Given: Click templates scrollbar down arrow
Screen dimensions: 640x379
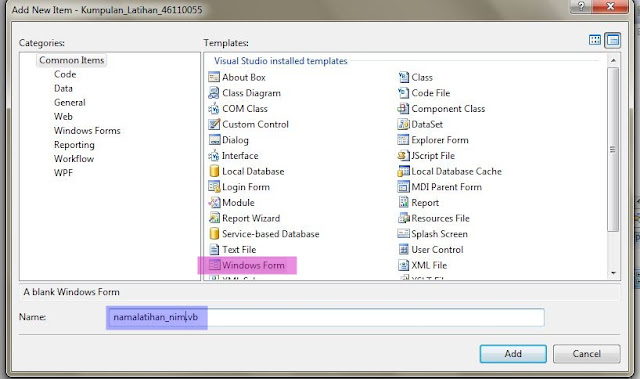Looking at the screenshot, I should coord(613,273).
